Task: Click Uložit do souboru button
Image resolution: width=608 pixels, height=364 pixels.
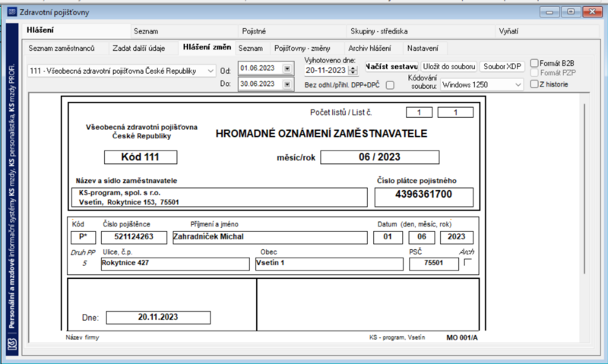Action: pos(449,67)
